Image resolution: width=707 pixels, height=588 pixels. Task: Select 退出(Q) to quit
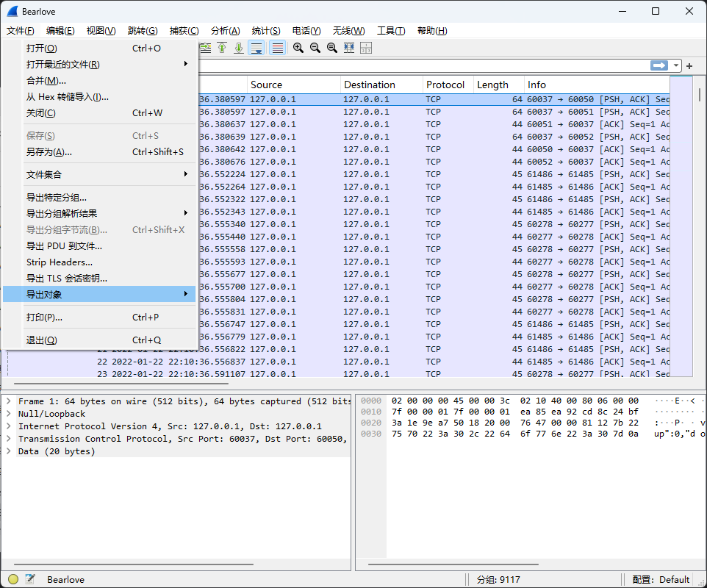(x=99, y=340)
